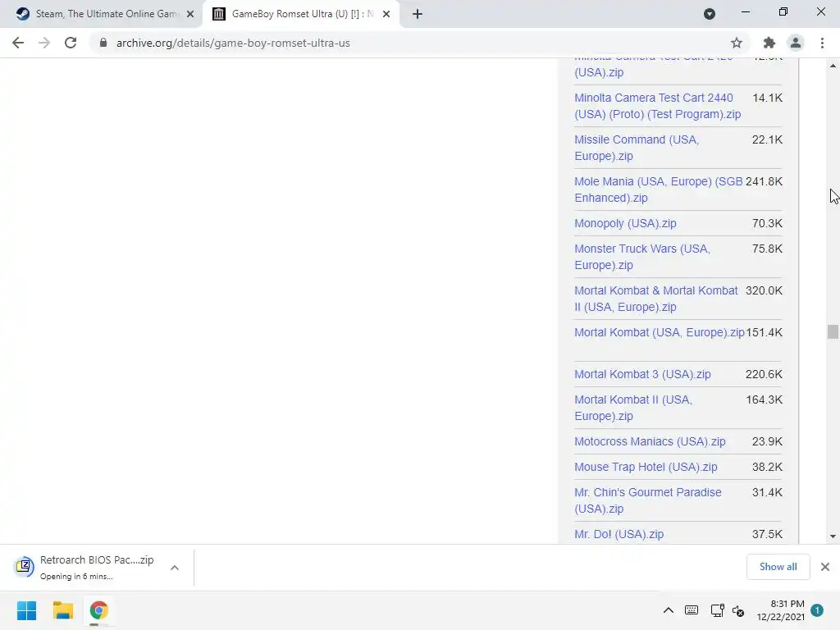The width and height of the screenshot is (840, 630).
Task: Close the downloads bar
Action: tap(825, 567)
